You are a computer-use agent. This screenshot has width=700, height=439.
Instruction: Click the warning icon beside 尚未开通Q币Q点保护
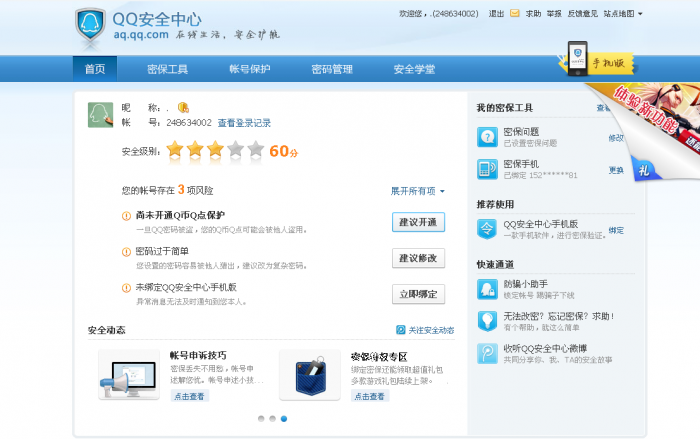click(126, 216)
